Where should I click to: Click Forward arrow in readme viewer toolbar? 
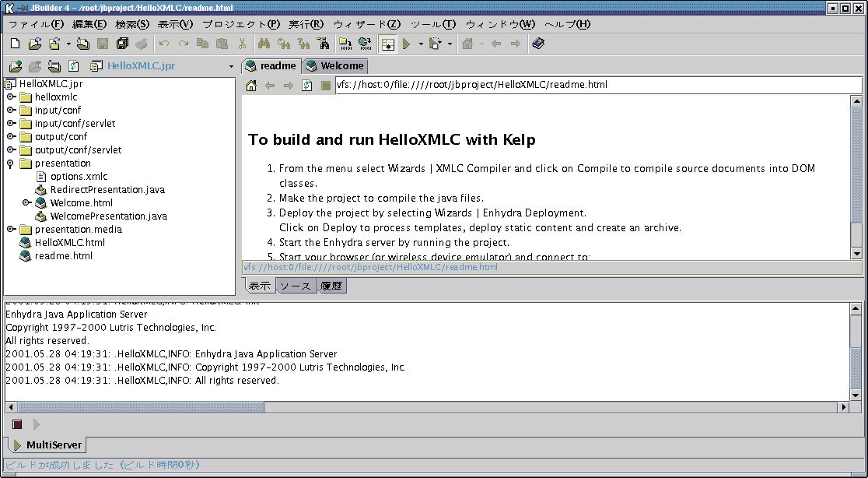point(289,86)
